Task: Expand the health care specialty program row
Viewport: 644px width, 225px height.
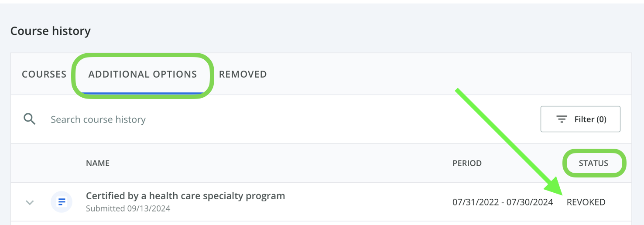Action: point(30,202)
